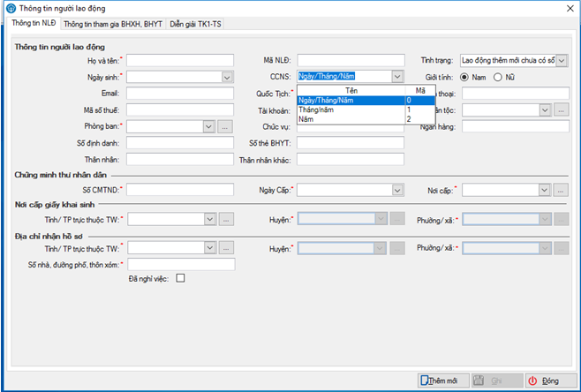This screenshot has width=581, height=392.
Task: Click browse button next to address Tỉnh field
Action: [225, 248]
